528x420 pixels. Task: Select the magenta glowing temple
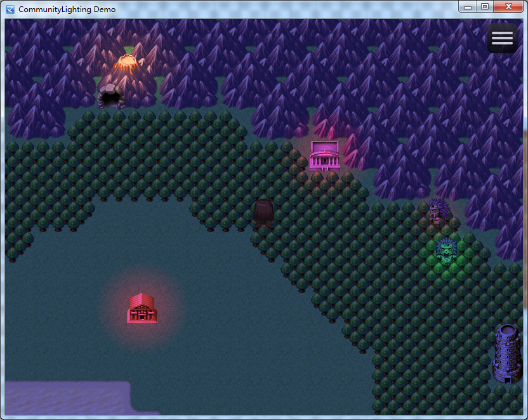(324, 155)
